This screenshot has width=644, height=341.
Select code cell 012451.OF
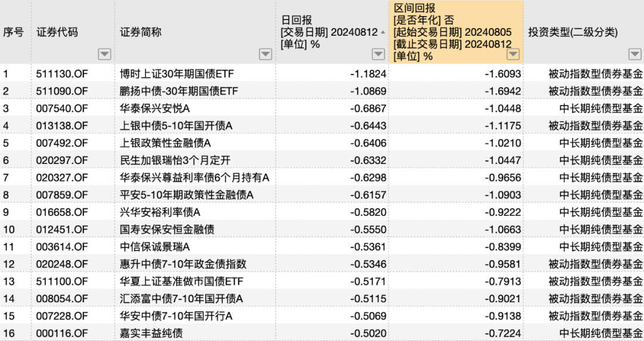point(62,230)
